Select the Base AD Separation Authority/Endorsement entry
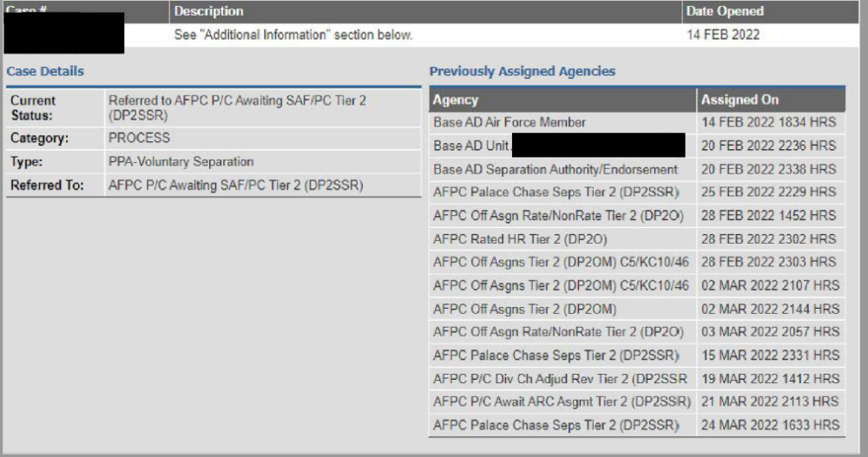 (x=556, y=169)
